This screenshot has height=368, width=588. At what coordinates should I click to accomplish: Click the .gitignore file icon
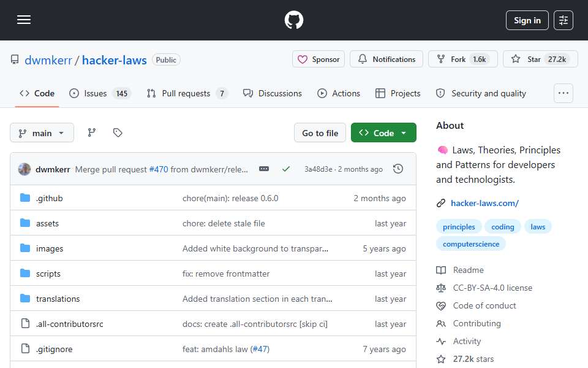pyautogui.click(x=25, y=348)
